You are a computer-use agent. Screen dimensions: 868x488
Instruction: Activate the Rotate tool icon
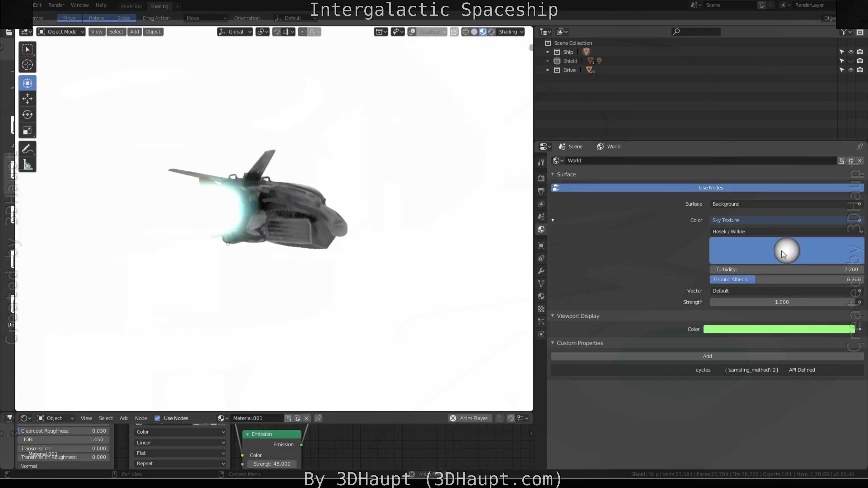tap(27, 115)
